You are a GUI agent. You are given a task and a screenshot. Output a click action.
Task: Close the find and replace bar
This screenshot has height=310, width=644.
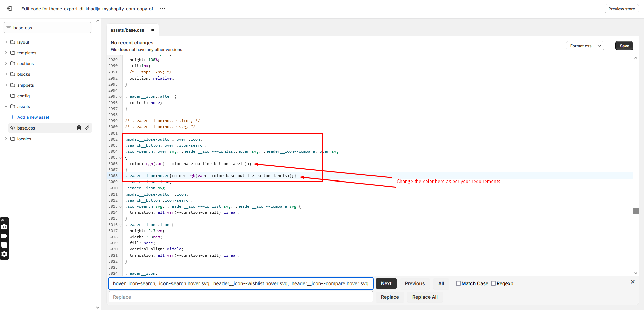[x=633, y=282]
